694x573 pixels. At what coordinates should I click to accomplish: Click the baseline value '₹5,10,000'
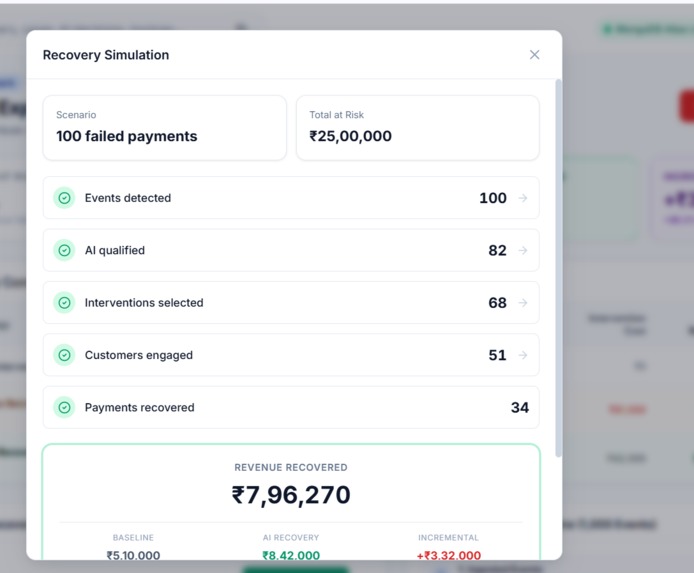click(x=133, y=555)
